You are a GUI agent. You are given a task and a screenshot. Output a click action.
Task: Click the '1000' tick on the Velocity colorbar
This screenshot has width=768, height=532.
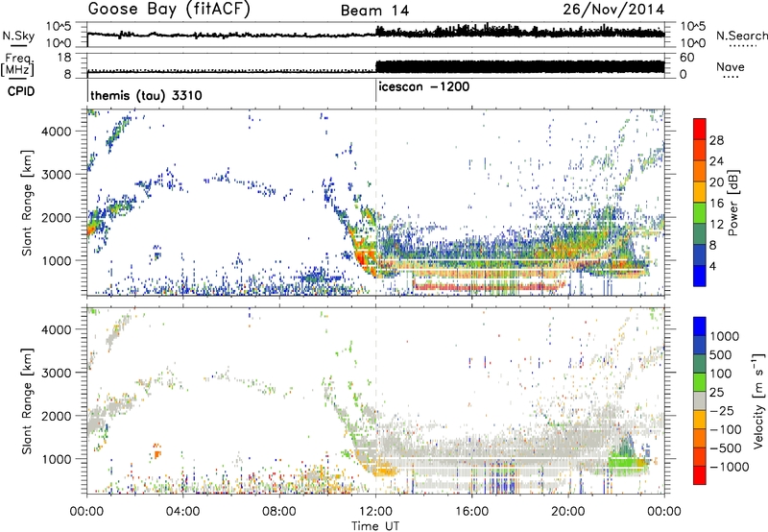coord(724,336)
